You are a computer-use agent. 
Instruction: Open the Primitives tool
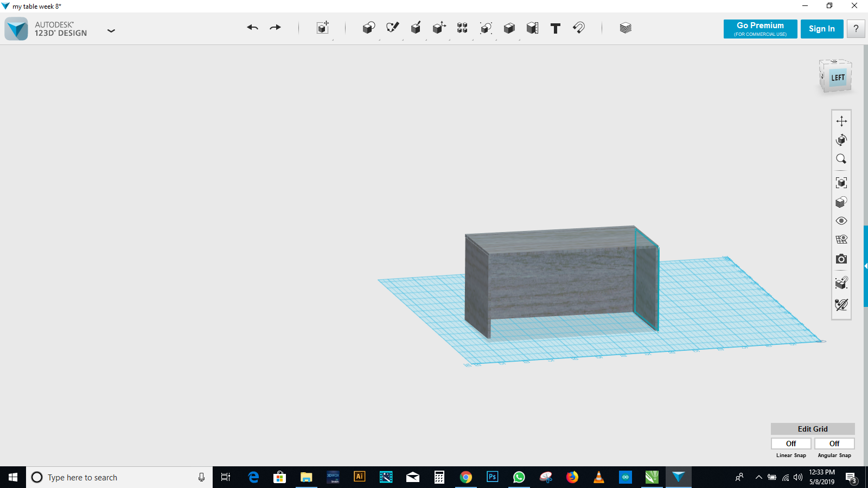[x=368, y=28]
